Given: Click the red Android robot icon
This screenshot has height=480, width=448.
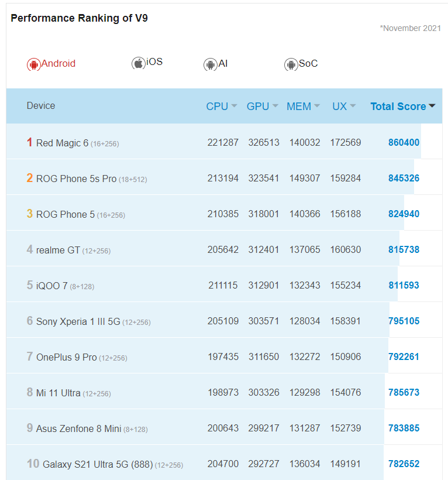Looking at the screenshot, I should [x=34, y=64].
